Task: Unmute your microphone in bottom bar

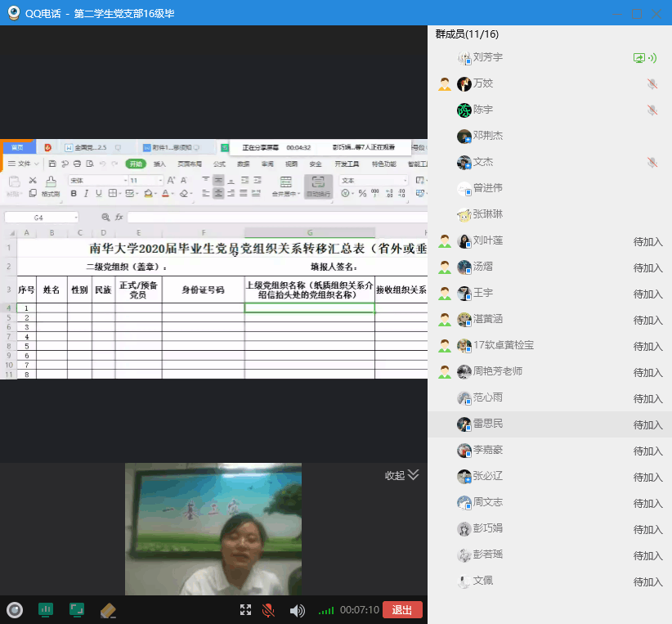Action: tap(268, 610)
